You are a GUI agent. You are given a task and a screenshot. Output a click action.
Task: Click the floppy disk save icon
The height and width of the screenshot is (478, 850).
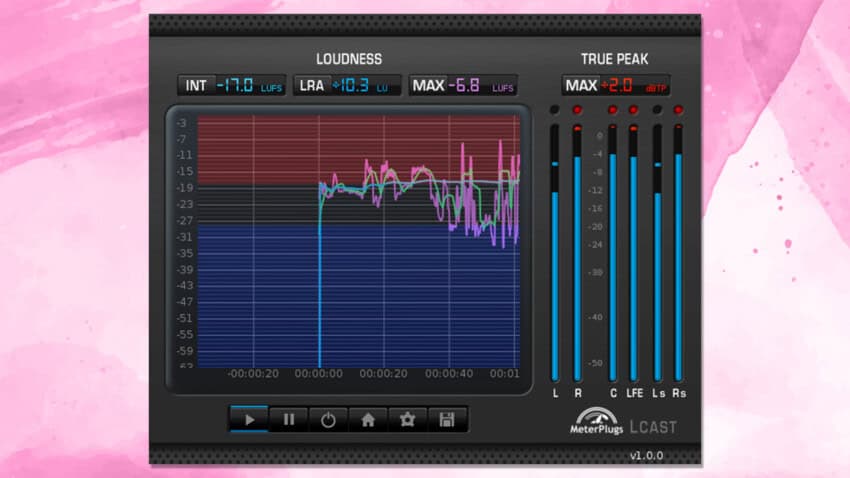[x=447, y=420]
